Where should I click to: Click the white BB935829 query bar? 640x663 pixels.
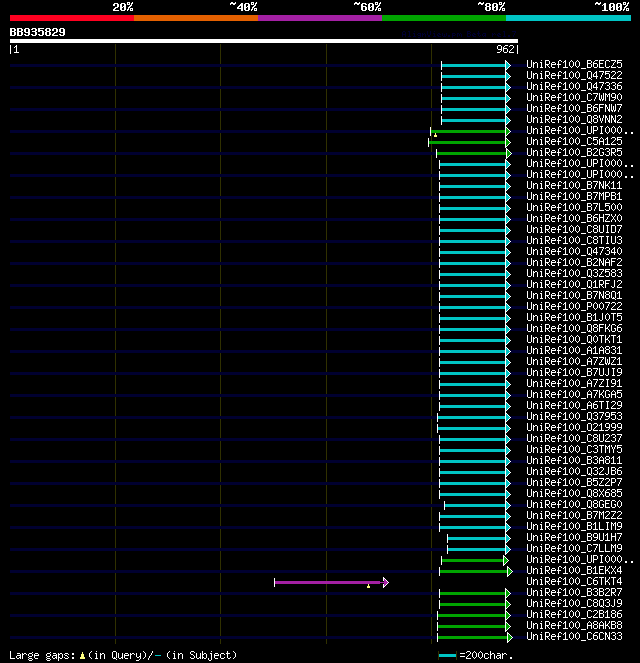point(264,41)
